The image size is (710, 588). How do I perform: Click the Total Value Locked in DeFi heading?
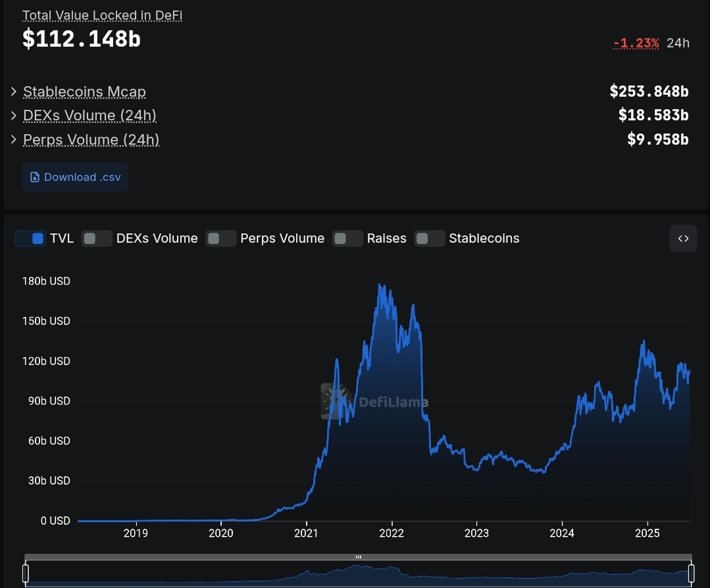pos(103,15)
